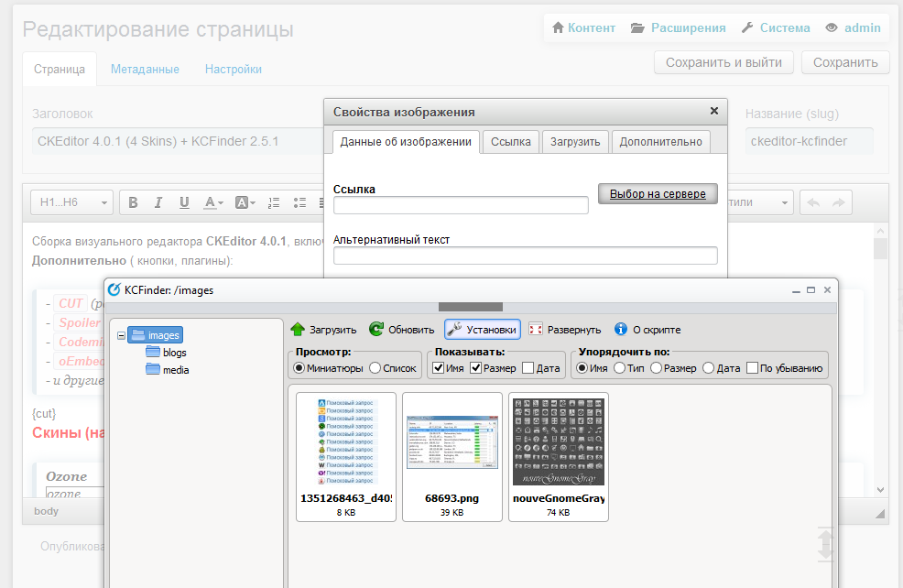The image size is (903, 588).
Task: Open the Загрузить tab in image properties
Action: pyautogui.click(x=575, y=141)
